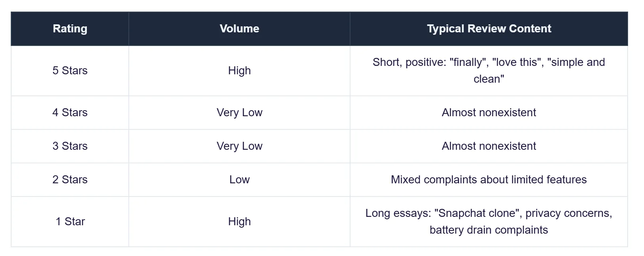Screen dimensions: 644x256
Task: Select the 2 Stars rating cell
Action: pos(70,180)
